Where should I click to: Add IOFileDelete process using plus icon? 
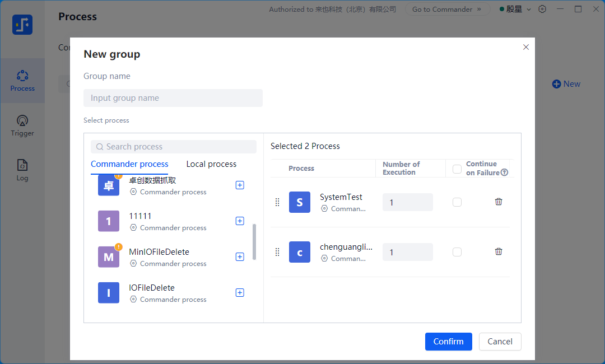240,293
